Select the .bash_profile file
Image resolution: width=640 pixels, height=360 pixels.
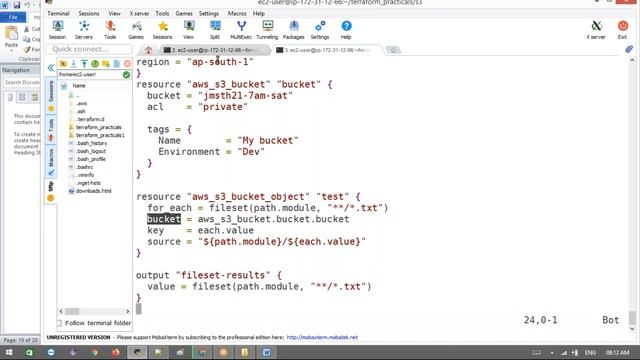91,159
